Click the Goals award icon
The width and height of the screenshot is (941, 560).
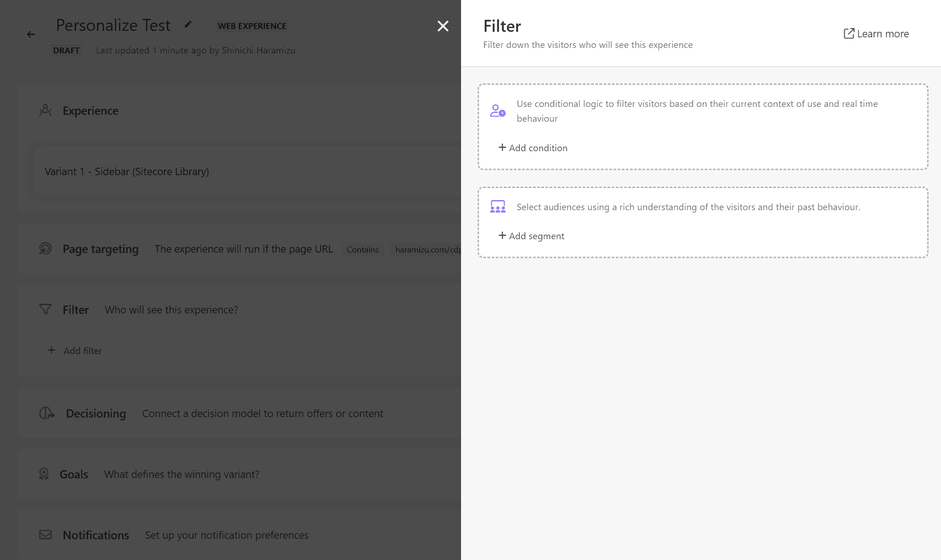[x=44, y=474]
